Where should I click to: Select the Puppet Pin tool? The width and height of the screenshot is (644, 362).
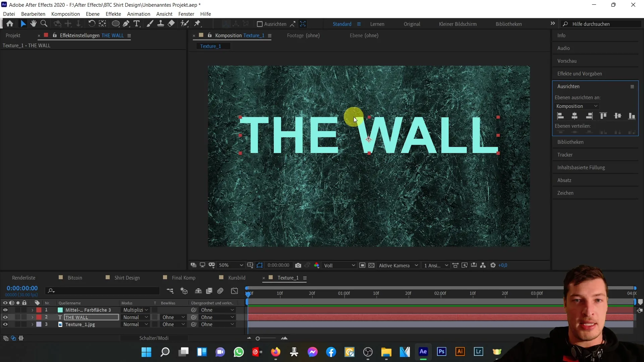(x=198, y=24)
